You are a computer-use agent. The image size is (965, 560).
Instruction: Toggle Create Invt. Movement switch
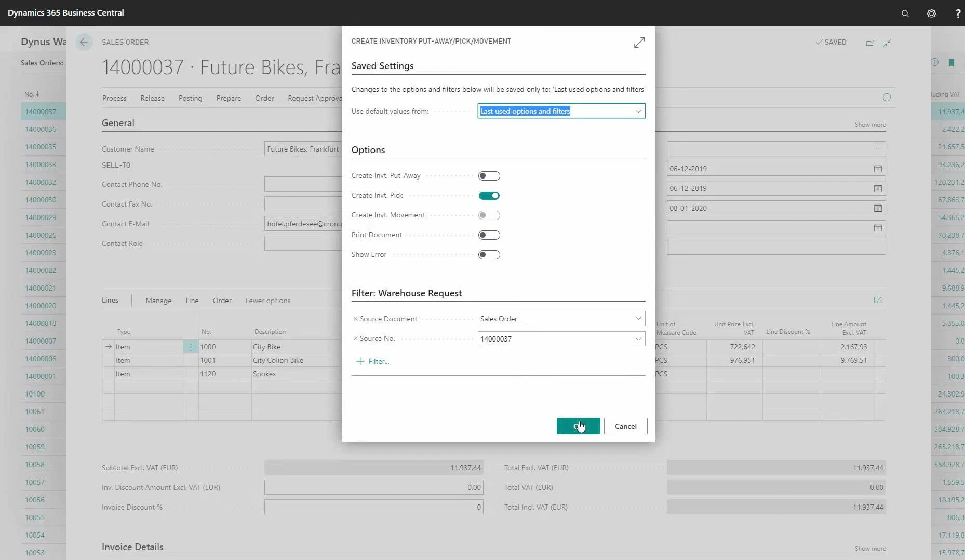489,215
